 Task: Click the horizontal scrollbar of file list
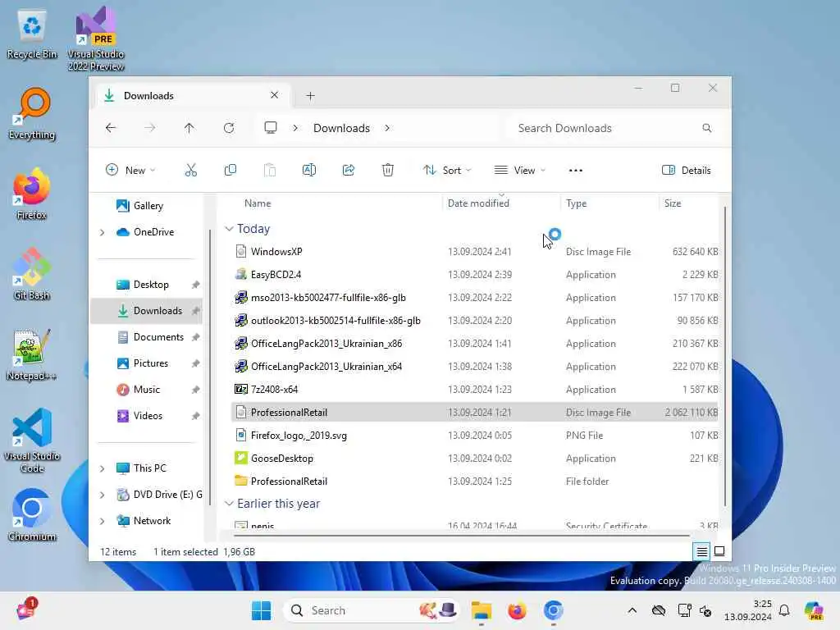point(461,535)
